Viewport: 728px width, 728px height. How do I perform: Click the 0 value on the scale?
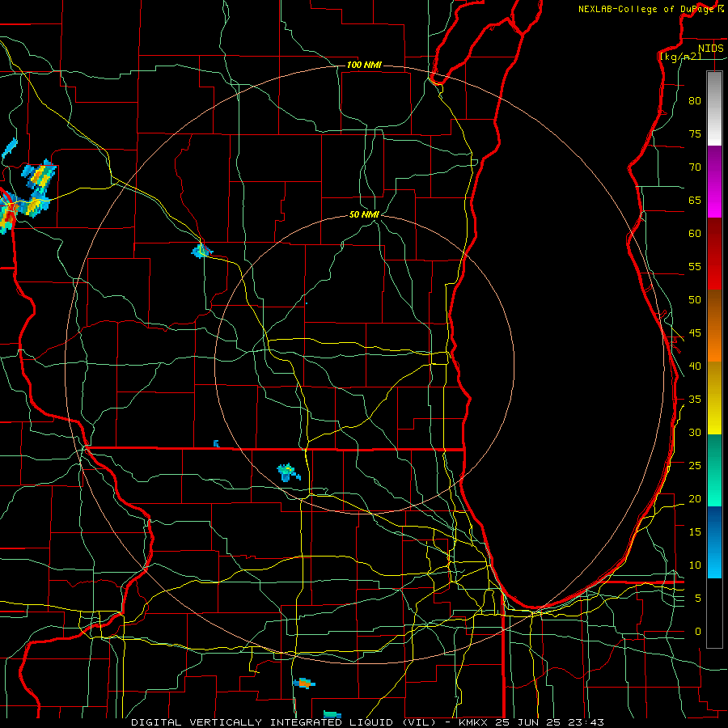[698, 632]
